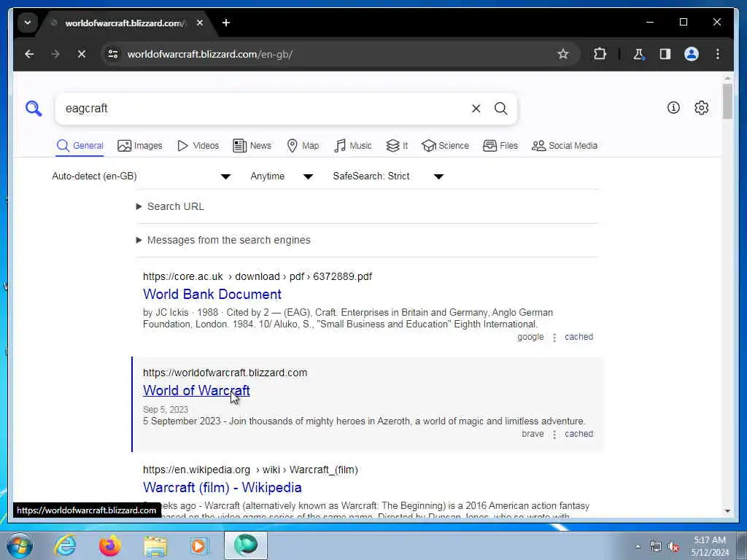Switch to the Videos search tab
The width and height of the screenshot is (747, 560).
tap(198, 146)
